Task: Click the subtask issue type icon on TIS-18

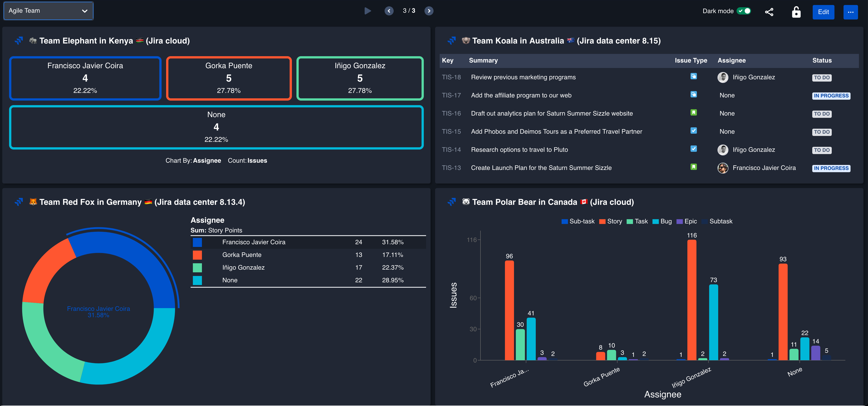Action: 693,76
